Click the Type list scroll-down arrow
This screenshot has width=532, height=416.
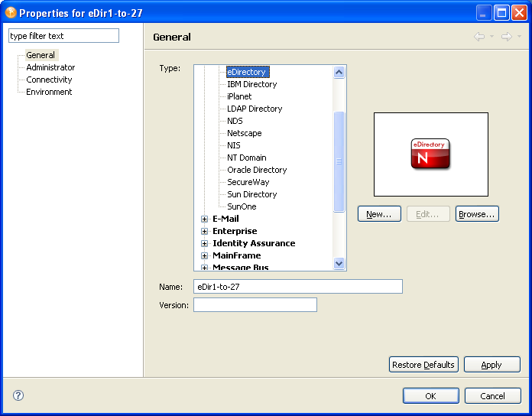[x=339, y=263]
